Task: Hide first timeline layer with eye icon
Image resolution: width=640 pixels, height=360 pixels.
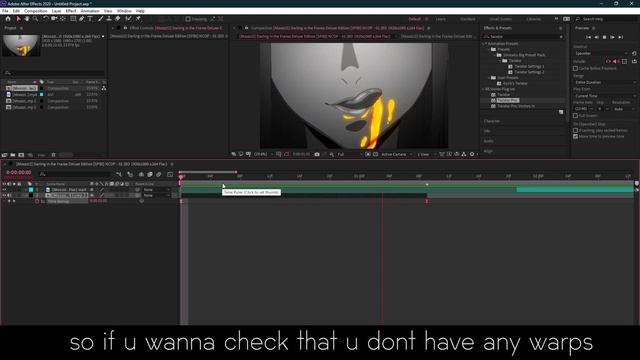Action: (4, 190)
